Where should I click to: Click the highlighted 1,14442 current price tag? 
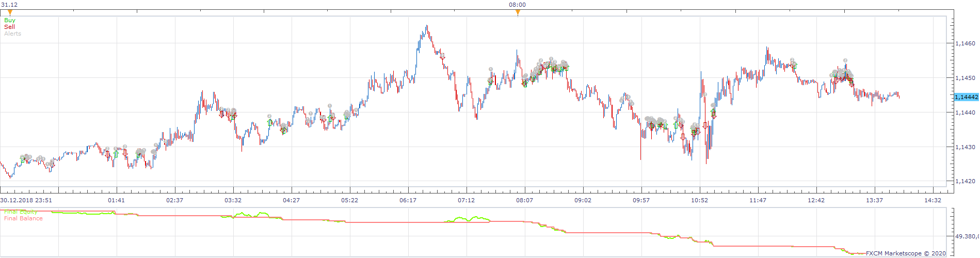point(966,97)
